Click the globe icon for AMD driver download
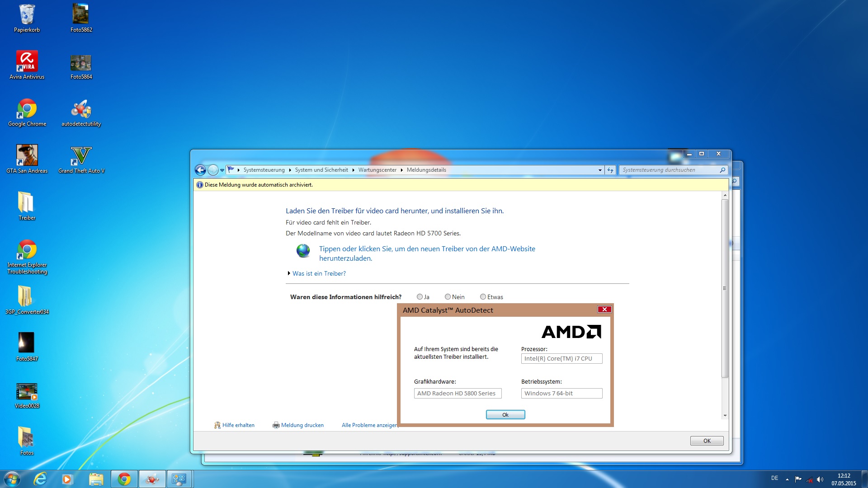868x488 pixels. click(303, 250)
